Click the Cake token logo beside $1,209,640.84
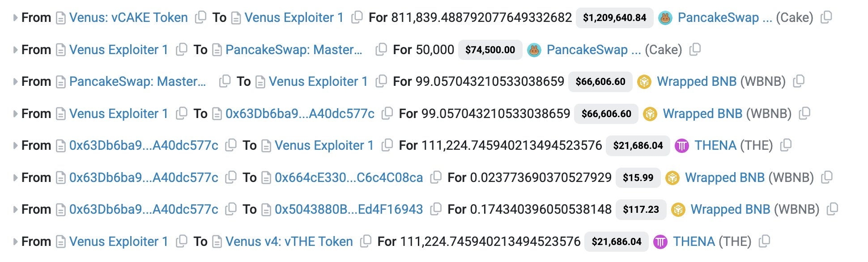The width and height of the screenshot is (868, 262). pos(665,18)
